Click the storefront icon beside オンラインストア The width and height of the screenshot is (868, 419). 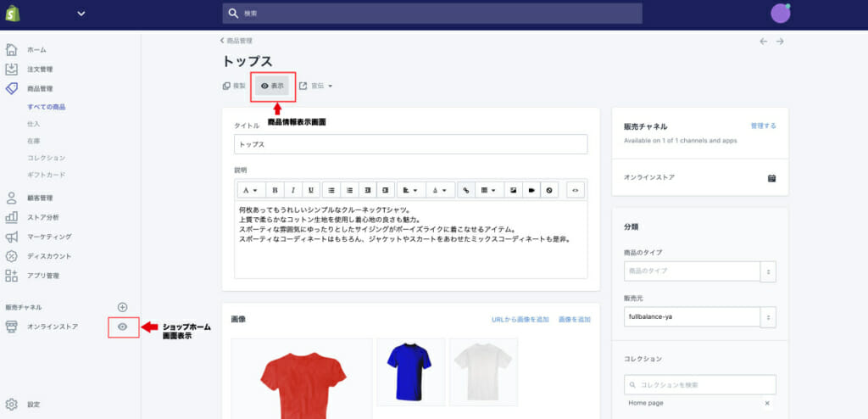[x=11, y=327]
